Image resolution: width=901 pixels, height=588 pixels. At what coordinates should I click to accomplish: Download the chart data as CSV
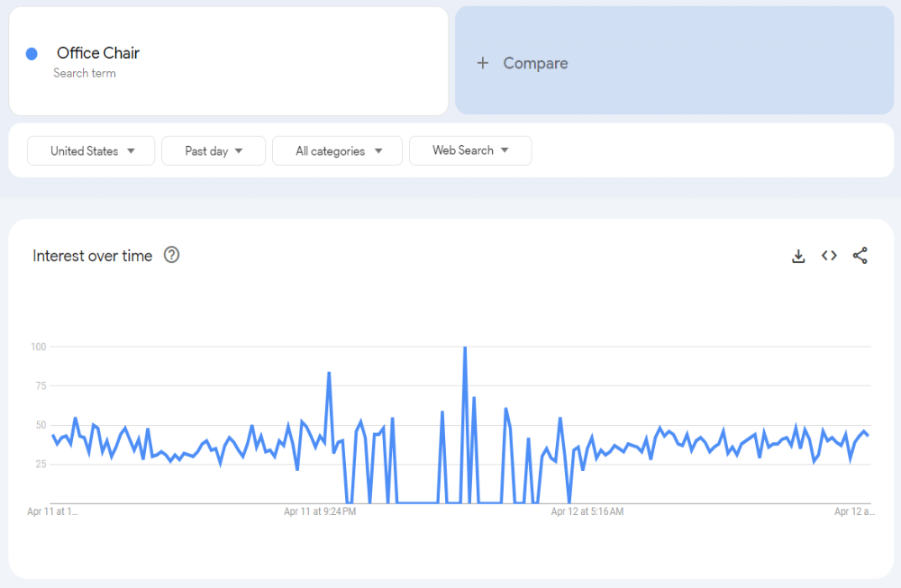(797, 256)
